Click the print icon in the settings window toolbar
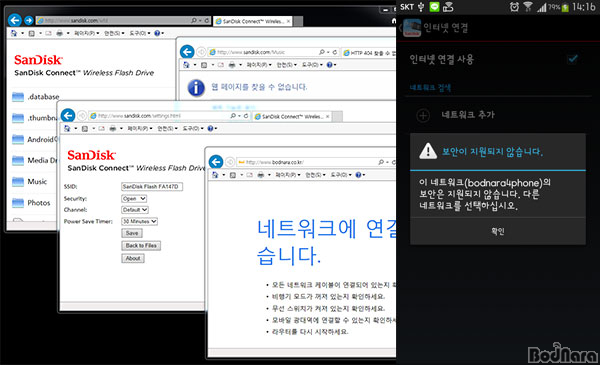This screenshot has width=600, height=365. tap(112, 128)
